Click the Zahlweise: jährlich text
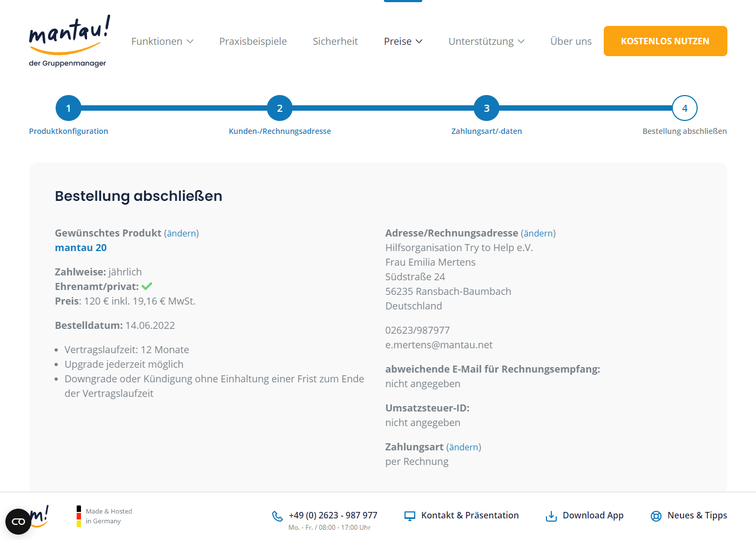The height and width of the screenshot is (540, 756). pos(98,272)
